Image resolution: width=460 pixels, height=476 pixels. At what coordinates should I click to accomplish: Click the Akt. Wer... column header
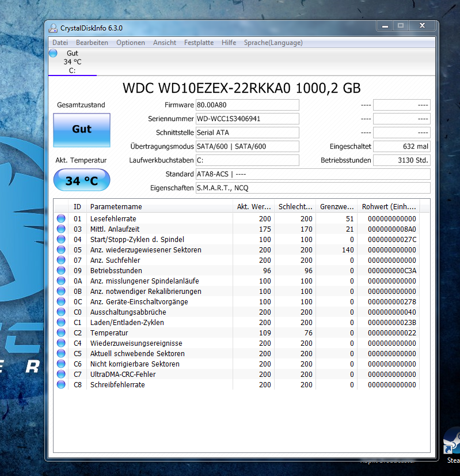(253, 207)
